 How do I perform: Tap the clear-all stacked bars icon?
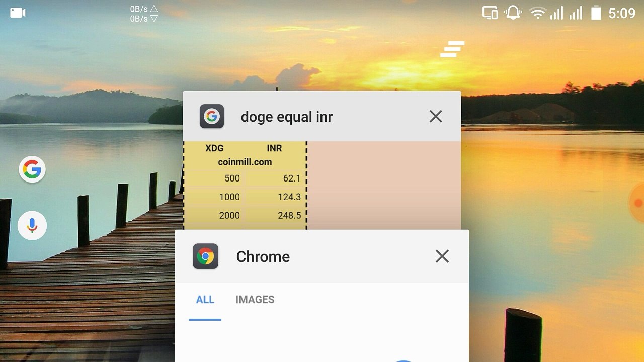(x=452, y=49)
